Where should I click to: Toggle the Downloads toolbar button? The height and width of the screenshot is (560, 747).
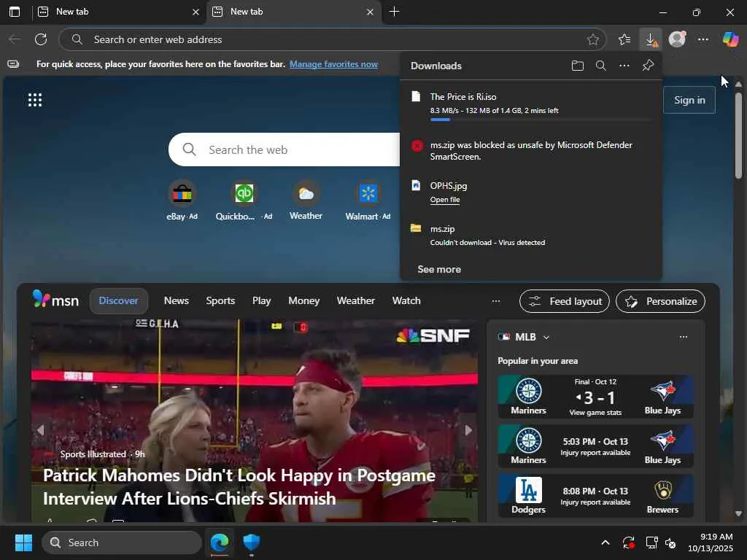pyautogui.click(x=651, y=39)
